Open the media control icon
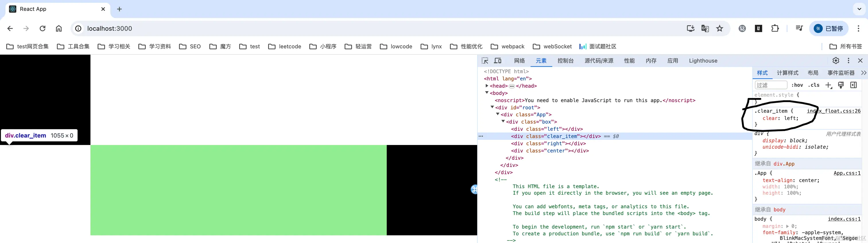868x243 pixels. click(x=799, y=29)
